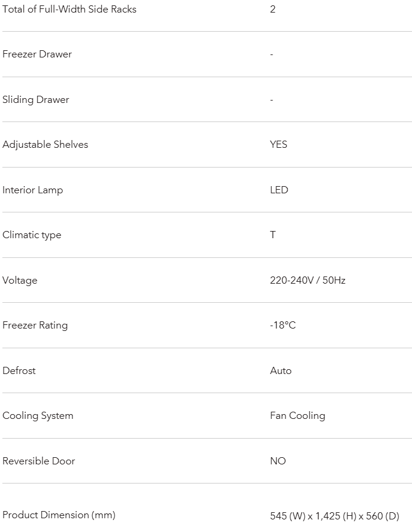Click the 'Sliding Drawer' label
The image size is (412, 532).
36,99
